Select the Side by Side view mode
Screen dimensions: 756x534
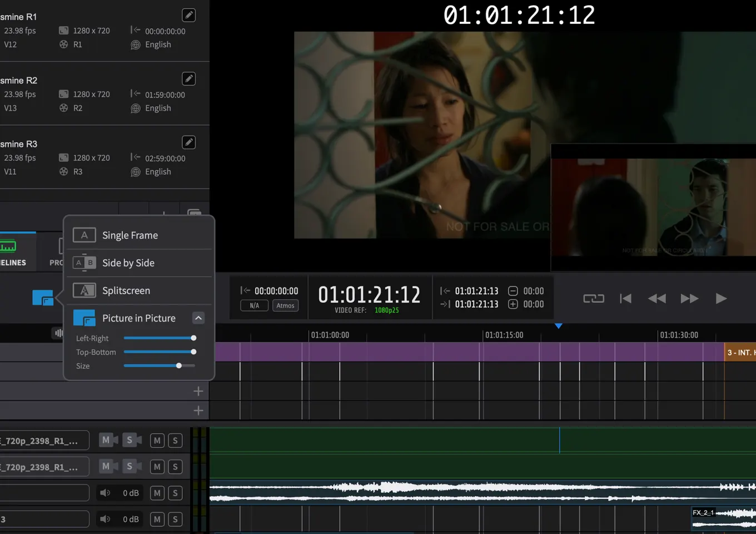coord(139,263)
